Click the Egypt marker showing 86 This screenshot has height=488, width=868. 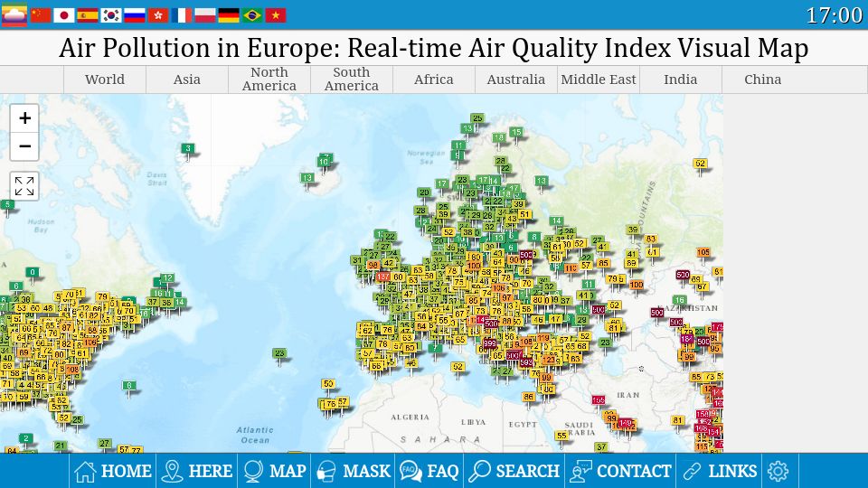click(529, 397)
